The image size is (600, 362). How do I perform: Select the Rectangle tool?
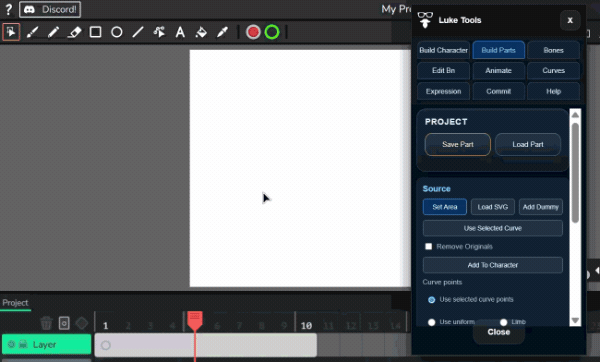pos(96,32)
